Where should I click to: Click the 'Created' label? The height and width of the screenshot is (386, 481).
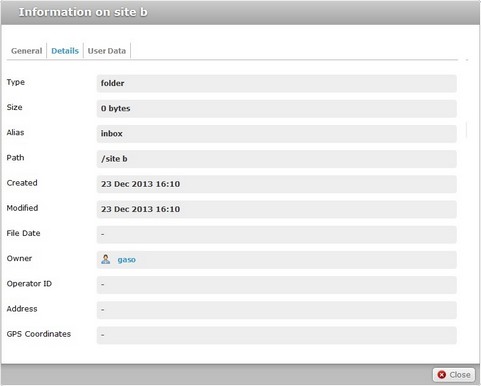point(22,183)
